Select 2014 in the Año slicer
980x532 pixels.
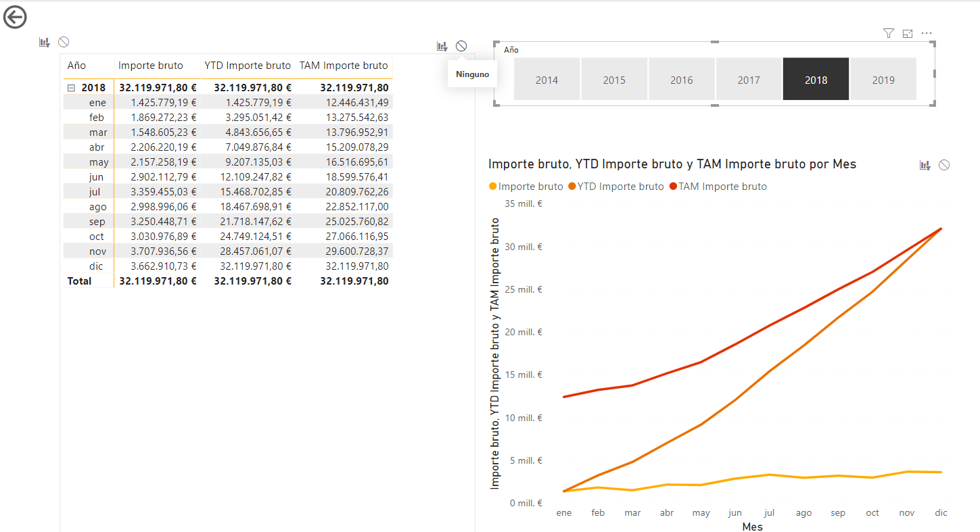546,80
